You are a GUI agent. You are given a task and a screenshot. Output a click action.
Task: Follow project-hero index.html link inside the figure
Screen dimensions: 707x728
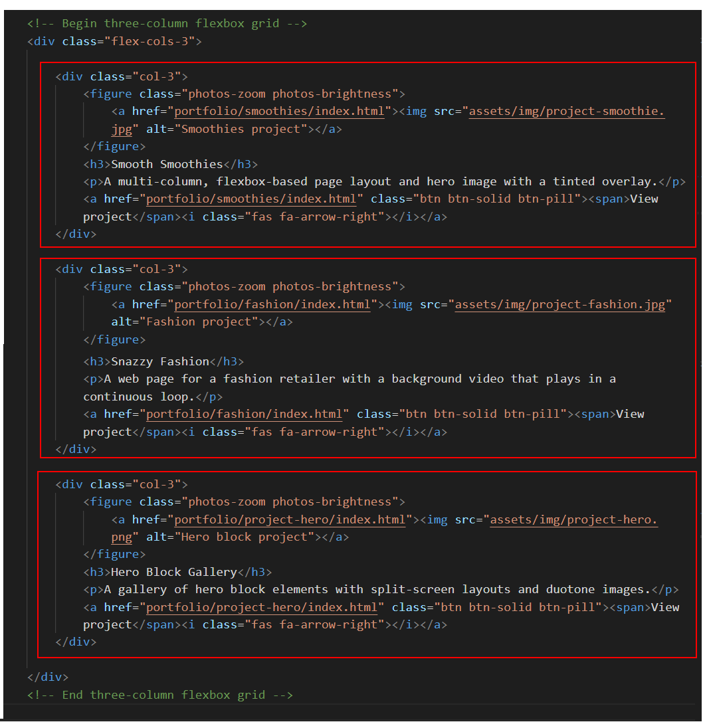point(290,519)
